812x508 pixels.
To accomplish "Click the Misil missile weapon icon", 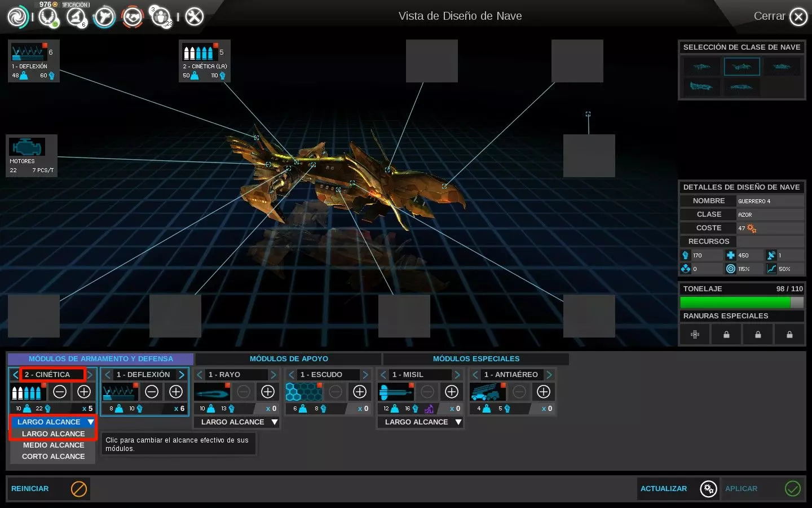I will click(396, 392).
